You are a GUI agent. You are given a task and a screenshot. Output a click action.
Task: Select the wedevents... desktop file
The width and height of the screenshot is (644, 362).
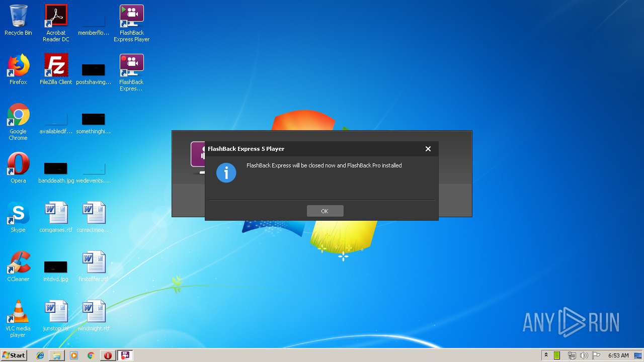click(x=94, y=172)
